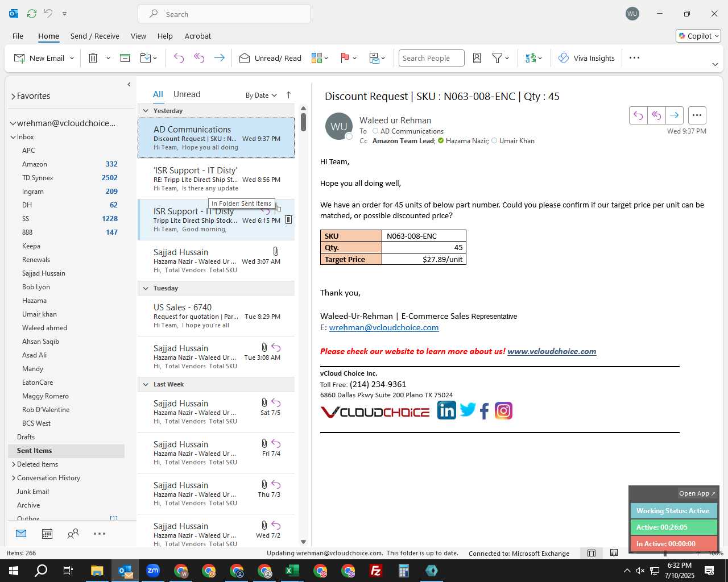Viewport: 728px width, 582px height.
Task: Show Unread messages filter
Action: coord(187,94)
